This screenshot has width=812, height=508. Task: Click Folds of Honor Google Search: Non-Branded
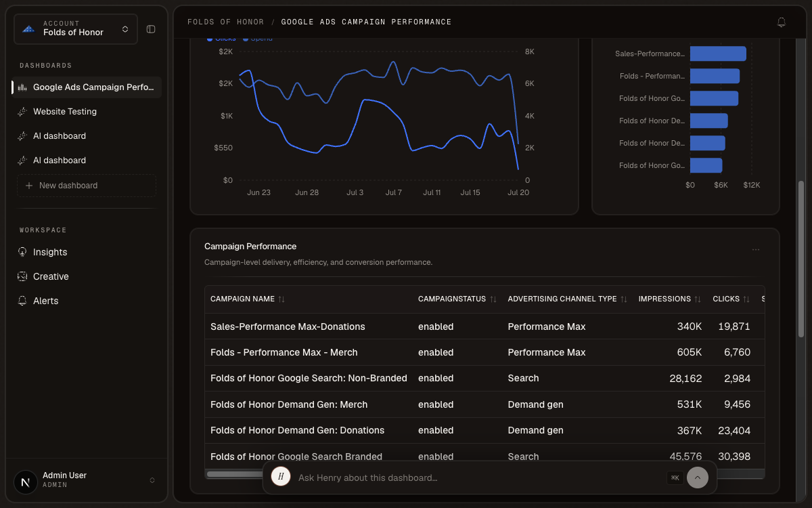(309, 378)
